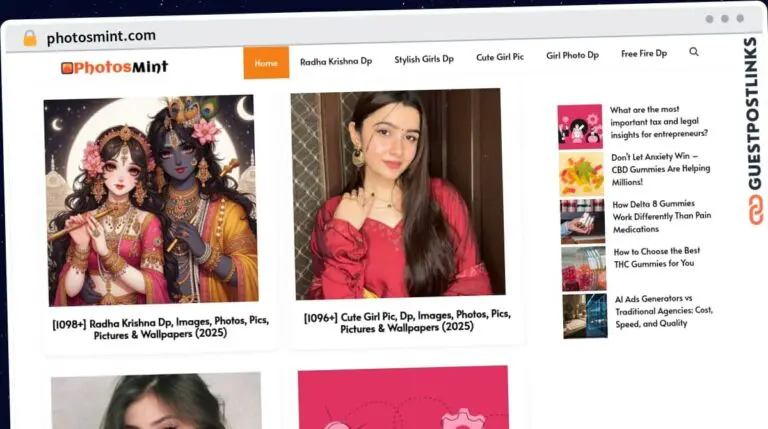Click the CBD gummies sidebar thumbnail

pyautogui.click(x=581, y=174)
